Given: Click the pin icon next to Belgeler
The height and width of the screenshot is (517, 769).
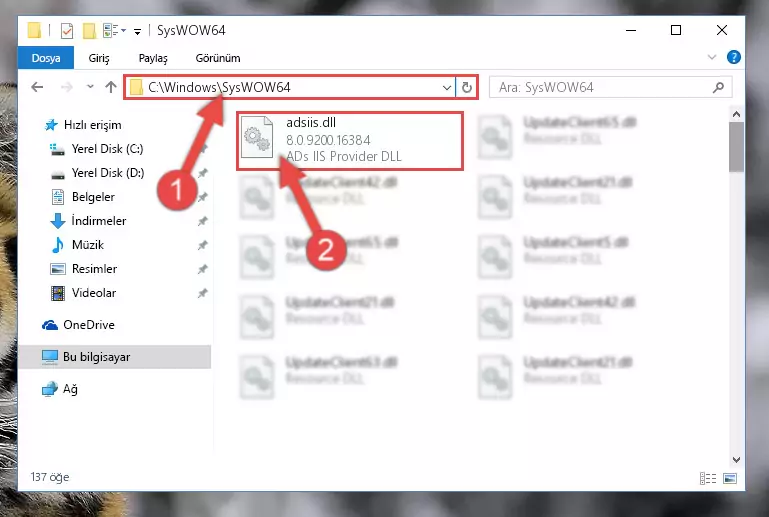Looking at the screenshot, I should pyautogui.click(x=202, y=197).
